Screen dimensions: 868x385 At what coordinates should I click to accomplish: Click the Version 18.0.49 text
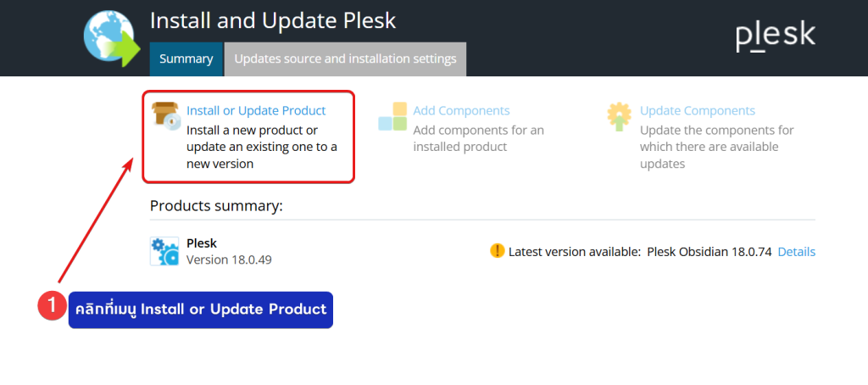click(229, 259)
